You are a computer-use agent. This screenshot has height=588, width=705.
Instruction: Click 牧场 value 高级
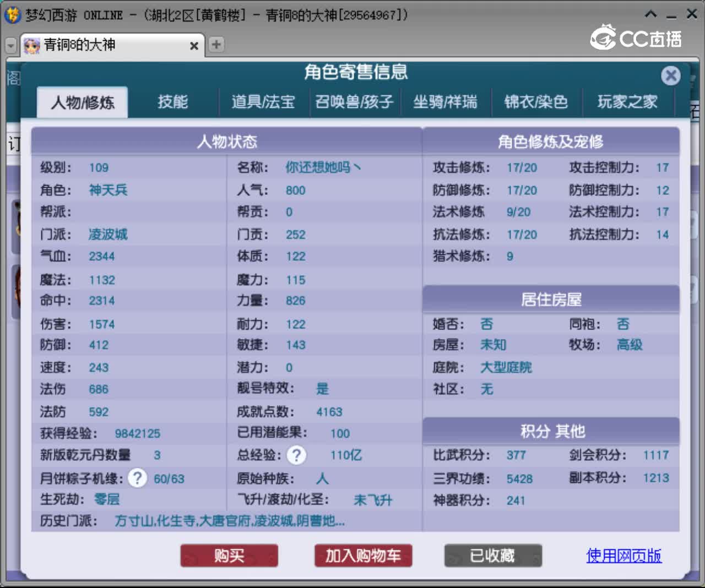[630, 345]
